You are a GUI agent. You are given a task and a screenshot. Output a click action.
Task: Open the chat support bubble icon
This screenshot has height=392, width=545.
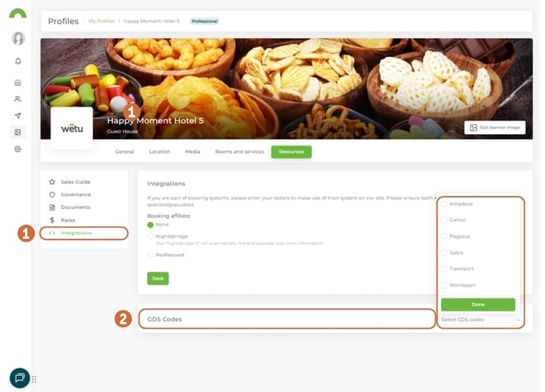click(20, 377)
